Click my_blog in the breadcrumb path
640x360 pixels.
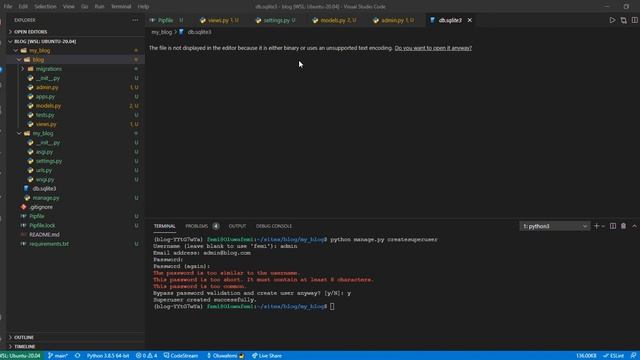(x=162, y=32)
